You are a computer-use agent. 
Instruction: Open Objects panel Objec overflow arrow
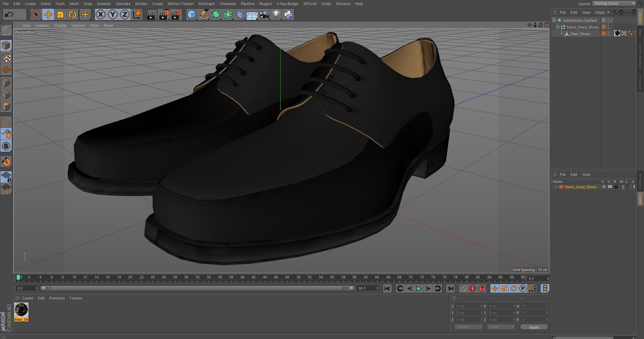click(608, 12)
